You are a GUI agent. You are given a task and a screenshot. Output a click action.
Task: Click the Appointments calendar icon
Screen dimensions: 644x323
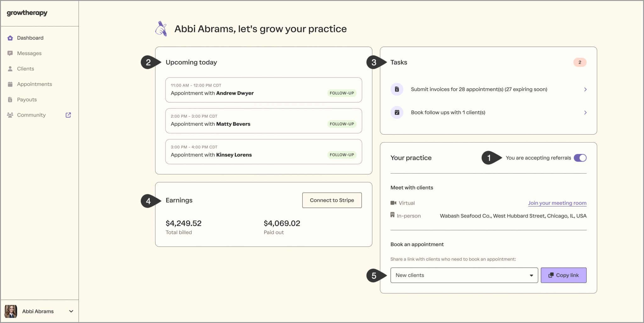tap(10, 84)
